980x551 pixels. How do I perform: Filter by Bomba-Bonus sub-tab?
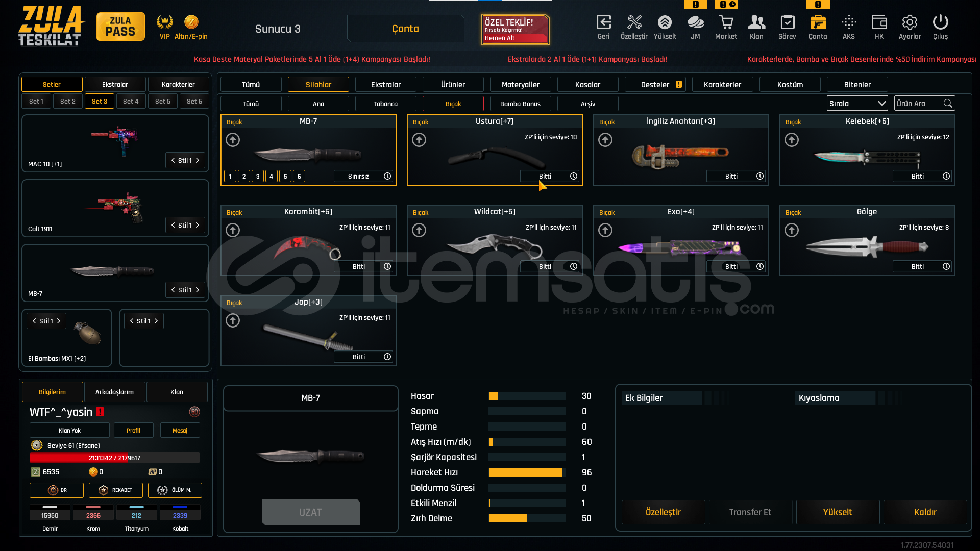(520, 104)
